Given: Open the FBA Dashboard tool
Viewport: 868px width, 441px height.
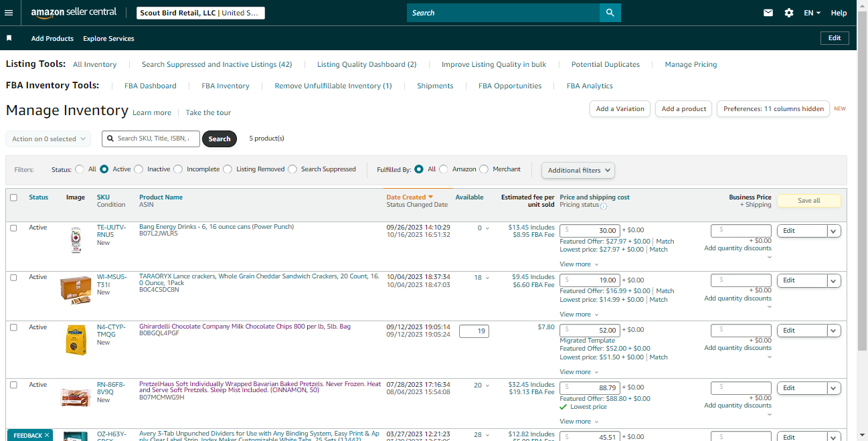Looking at the screenshot, I should (151, 86).
